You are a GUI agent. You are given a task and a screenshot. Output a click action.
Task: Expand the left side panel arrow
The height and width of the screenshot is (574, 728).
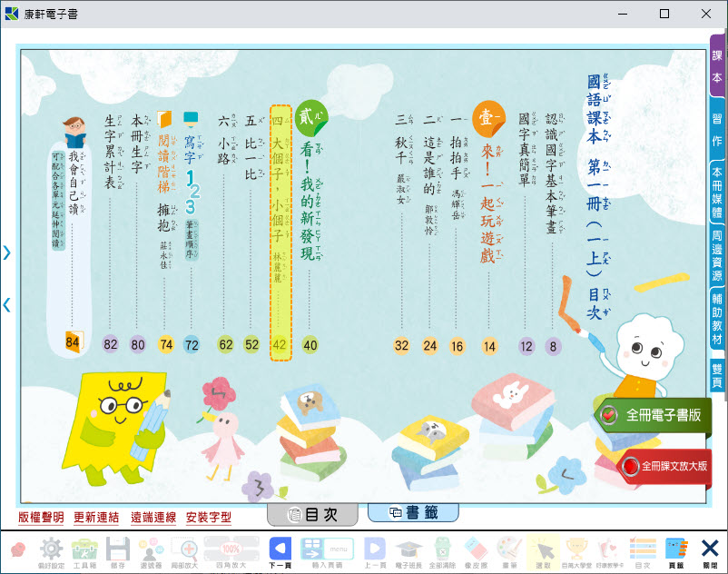(x=7, y=252)
